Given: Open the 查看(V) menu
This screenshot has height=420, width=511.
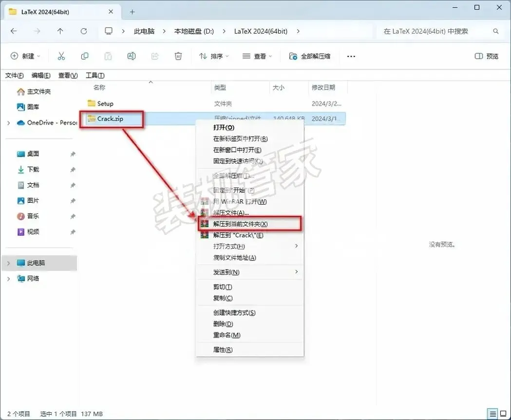Looking at the screenshot, I should point(68,76).
